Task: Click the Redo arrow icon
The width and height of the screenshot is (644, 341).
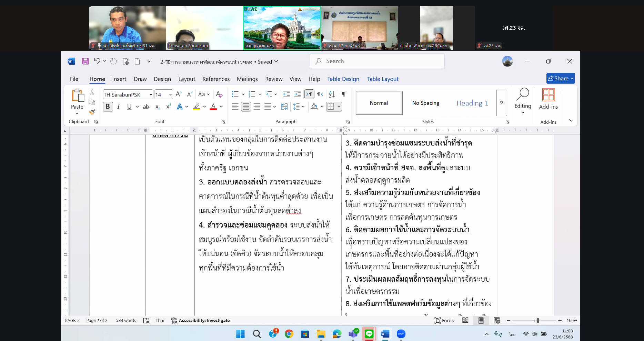Action: click(113, 61)
